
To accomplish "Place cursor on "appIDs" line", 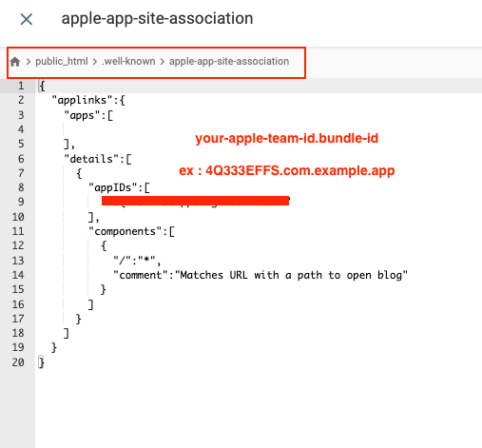I will [119, 188].
